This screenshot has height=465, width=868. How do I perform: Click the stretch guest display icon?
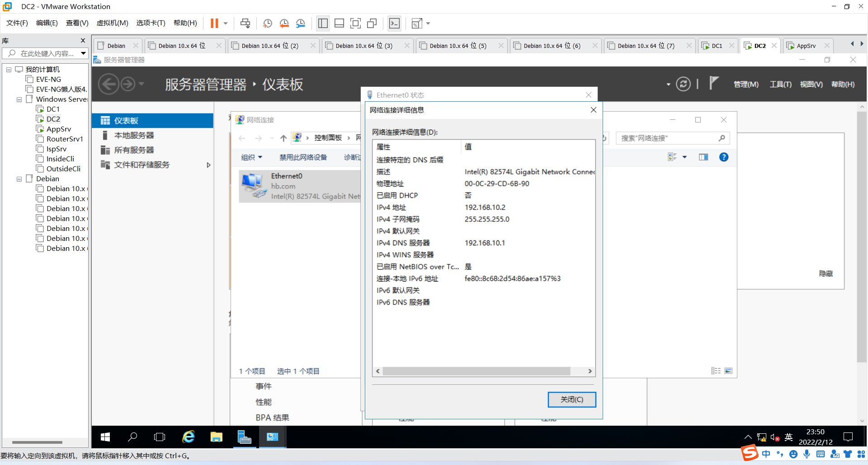(417, 23)
